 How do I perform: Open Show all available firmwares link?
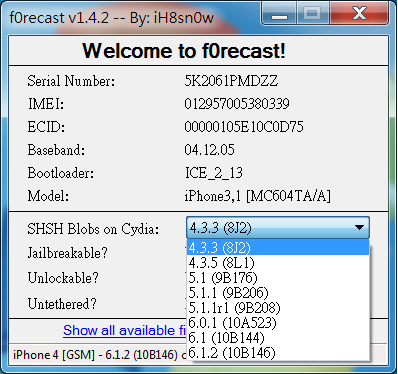point(124,330)
